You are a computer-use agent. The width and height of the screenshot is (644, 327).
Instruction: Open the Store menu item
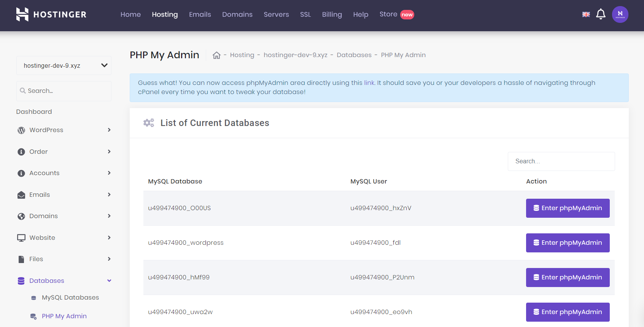pos(388,14)
